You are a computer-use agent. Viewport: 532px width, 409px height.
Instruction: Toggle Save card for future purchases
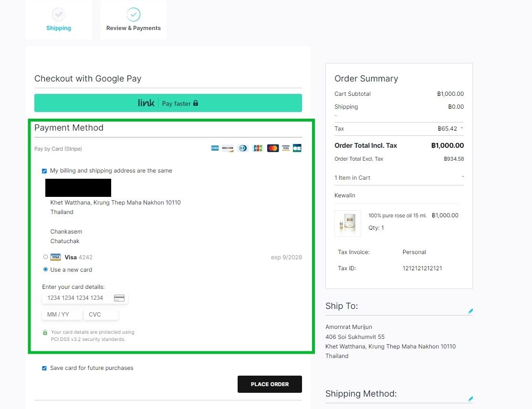(x=44, y=368)
